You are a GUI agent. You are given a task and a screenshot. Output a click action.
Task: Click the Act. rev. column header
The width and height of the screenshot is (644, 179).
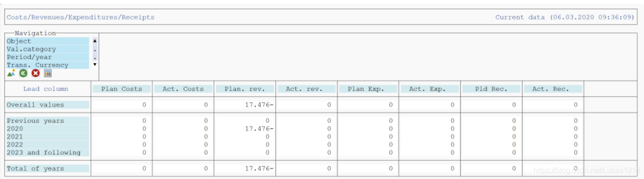click(307, 89)
